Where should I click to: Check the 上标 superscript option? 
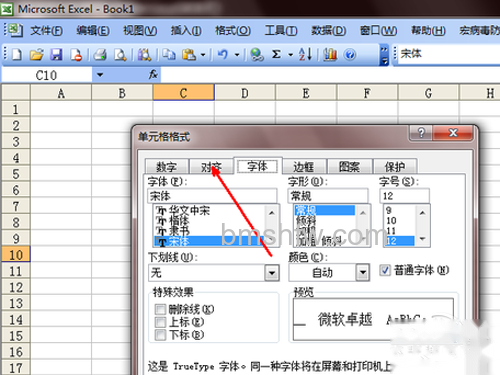[x=160, y=322]
